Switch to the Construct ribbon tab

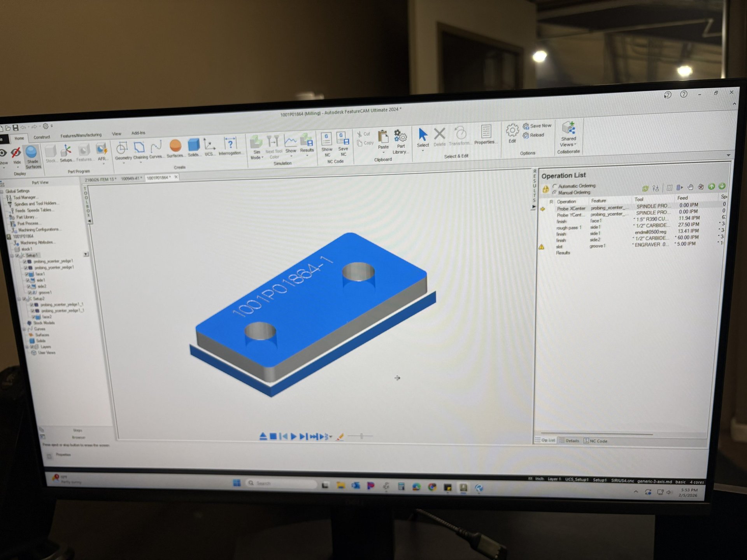(42, 137)
